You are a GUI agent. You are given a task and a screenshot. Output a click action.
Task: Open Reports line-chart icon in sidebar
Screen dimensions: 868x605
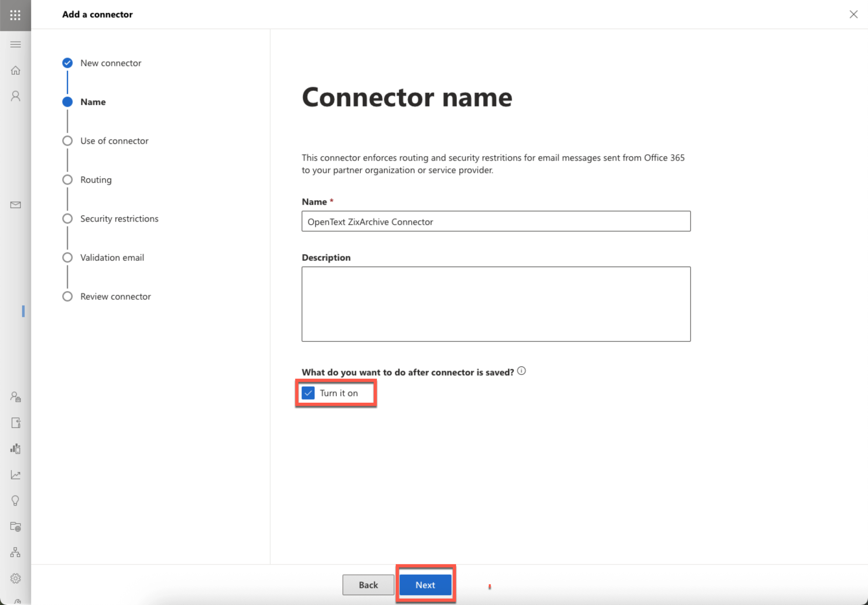(x=16, y=475)
